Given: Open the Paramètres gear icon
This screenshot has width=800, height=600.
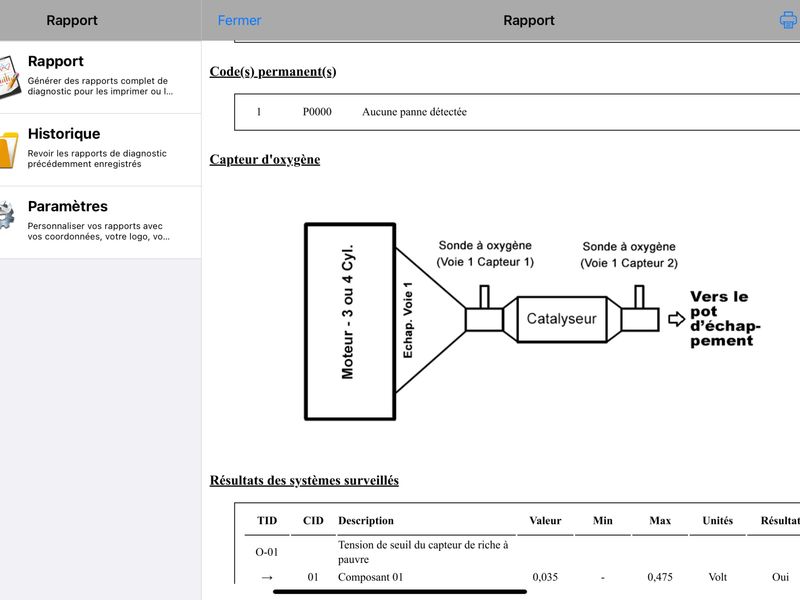Looking at the screenshot, I should pos(7,215).
